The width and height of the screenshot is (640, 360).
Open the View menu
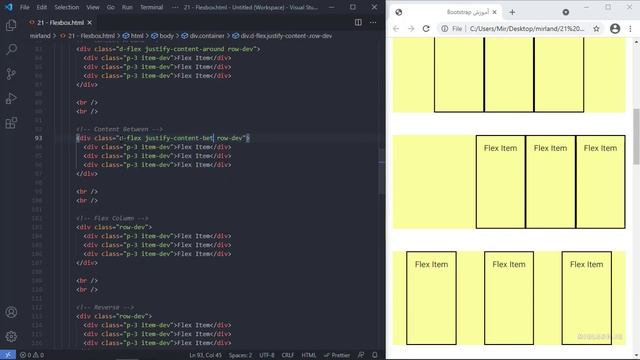click(93, 7)
